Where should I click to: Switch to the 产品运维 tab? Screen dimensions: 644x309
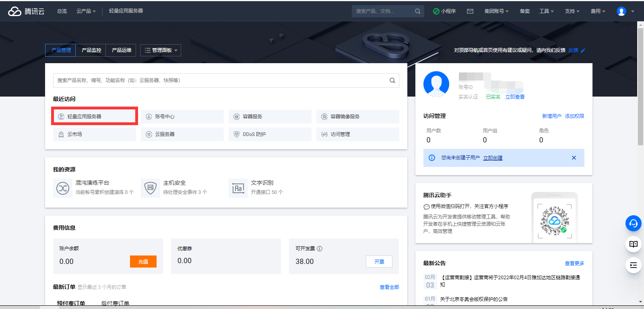121,50
